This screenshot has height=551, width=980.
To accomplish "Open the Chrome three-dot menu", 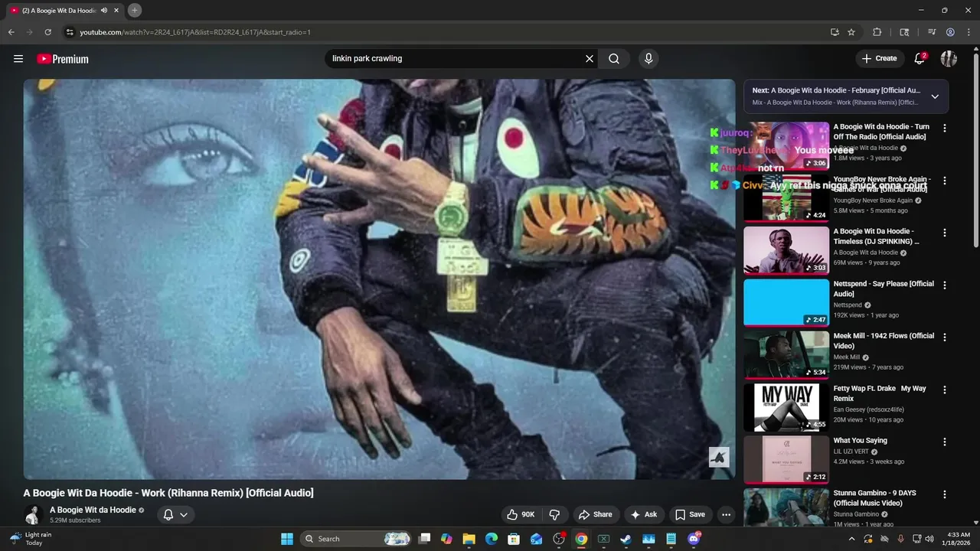I will (x=968, y=32).
